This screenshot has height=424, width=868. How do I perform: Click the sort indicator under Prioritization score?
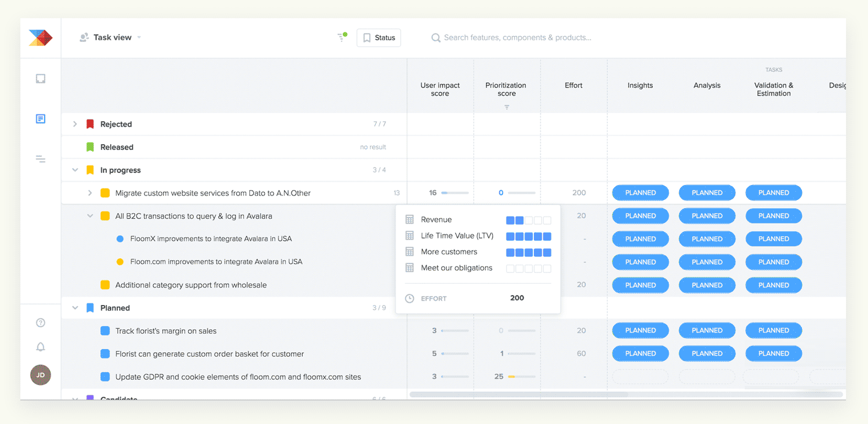(x=506, y=107)
